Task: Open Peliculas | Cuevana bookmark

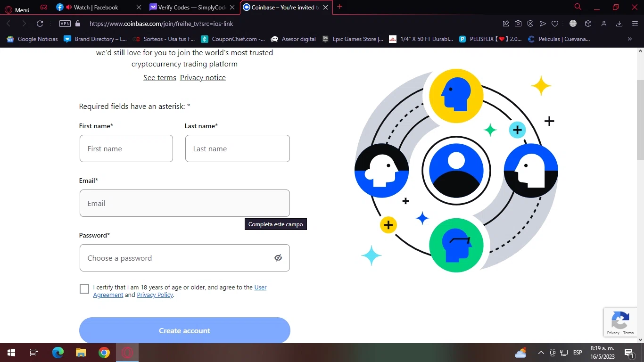Action: point(559,39)
